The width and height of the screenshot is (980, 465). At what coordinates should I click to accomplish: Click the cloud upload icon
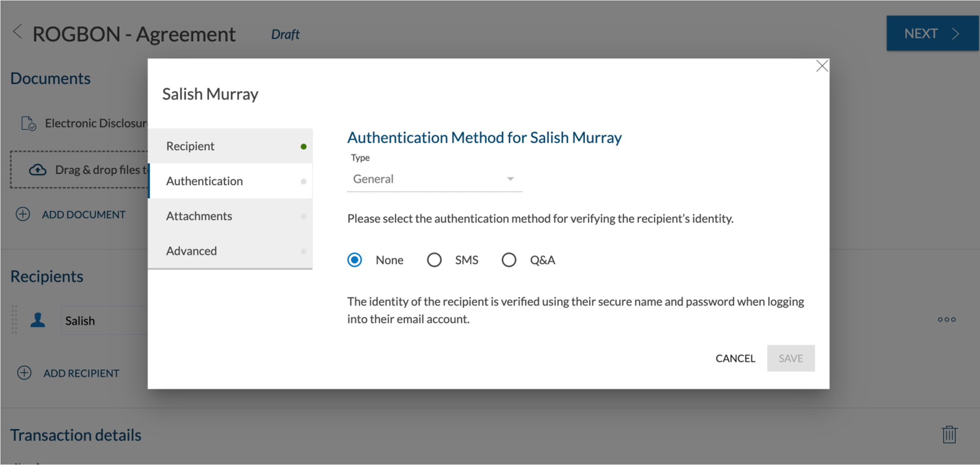38,170
